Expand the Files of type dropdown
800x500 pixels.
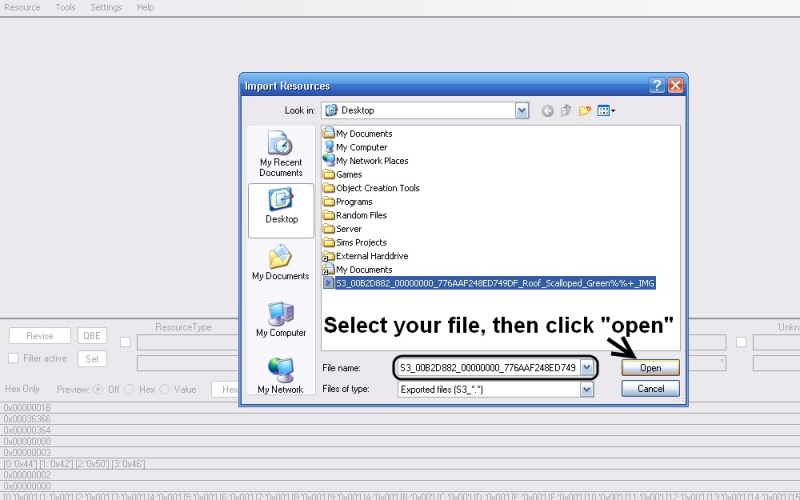(x=586, y=389)
